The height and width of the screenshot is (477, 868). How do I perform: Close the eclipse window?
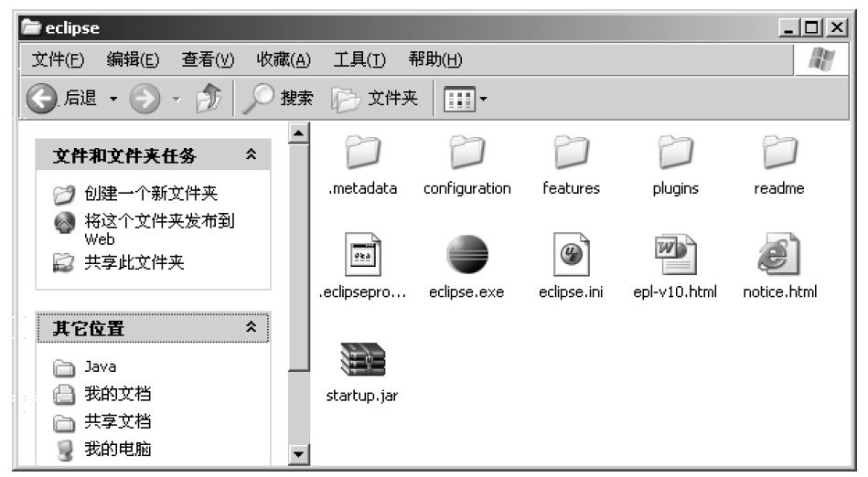837,27
